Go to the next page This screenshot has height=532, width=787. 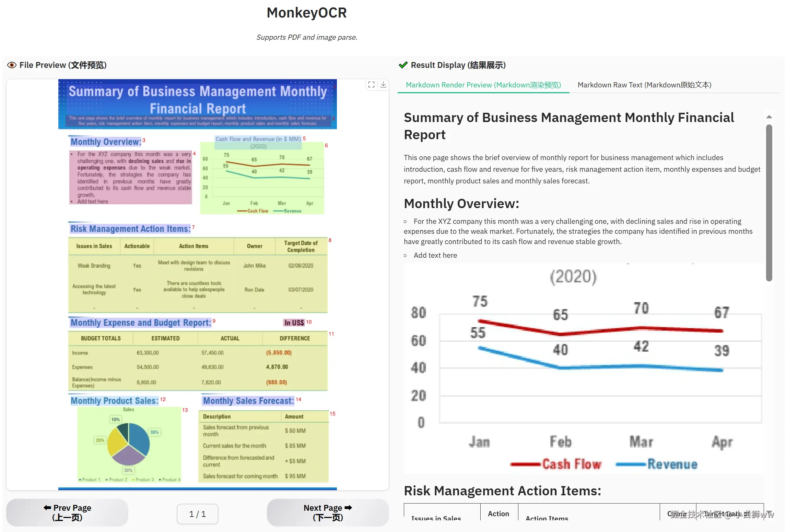pos(328,512)
